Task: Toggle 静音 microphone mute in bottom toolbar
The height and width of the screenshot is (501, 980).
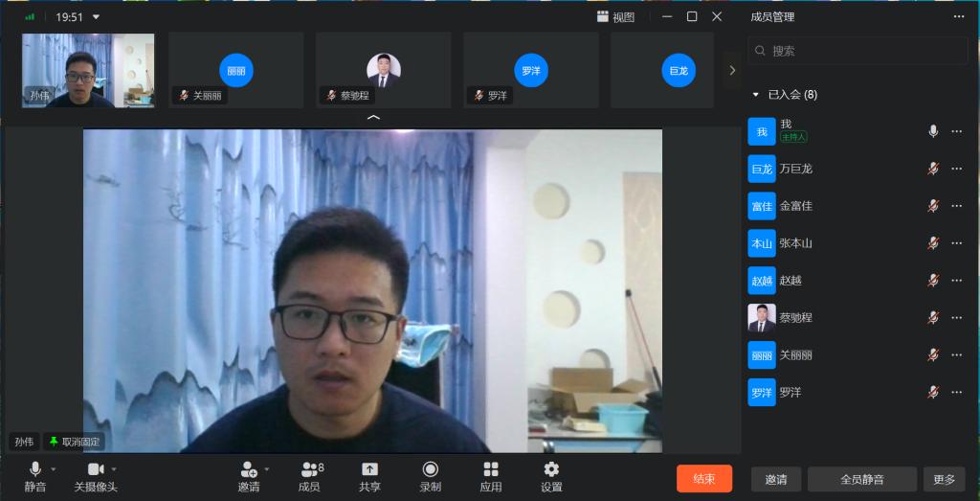Action: [x=35, y=469]
